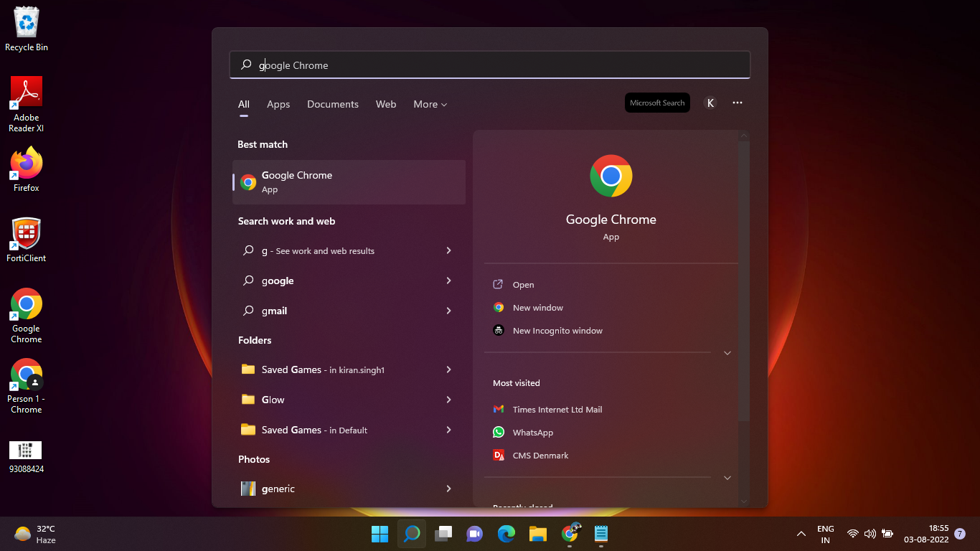Switch to the Web filter tab
This screenshot has height=551, width=980.
[x=386, y=104]
